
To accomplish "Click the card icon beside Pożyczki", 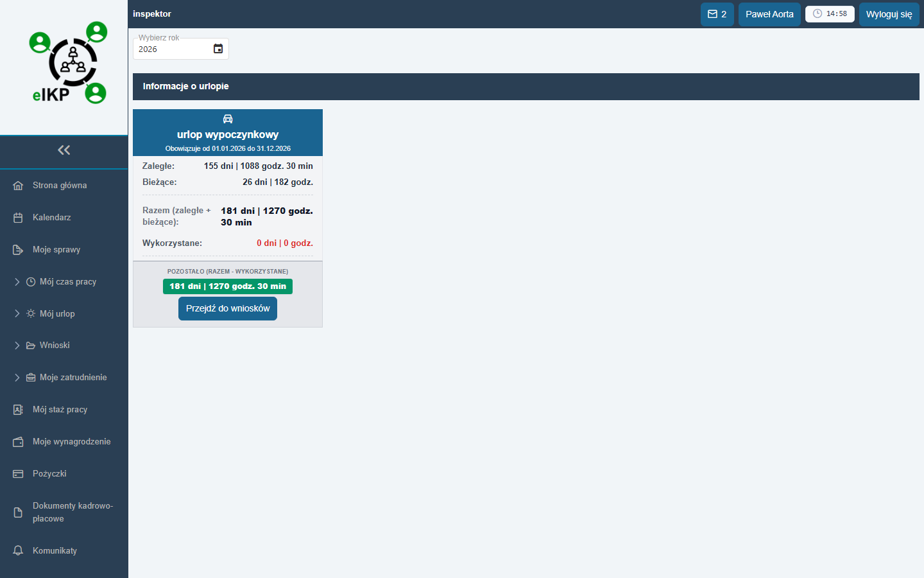I will point(18,474).
